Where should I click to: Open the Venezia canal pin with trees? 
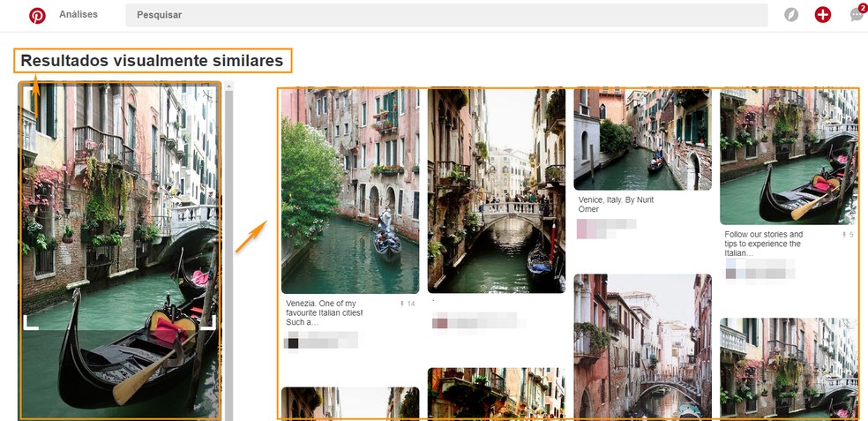pos(350,190)
